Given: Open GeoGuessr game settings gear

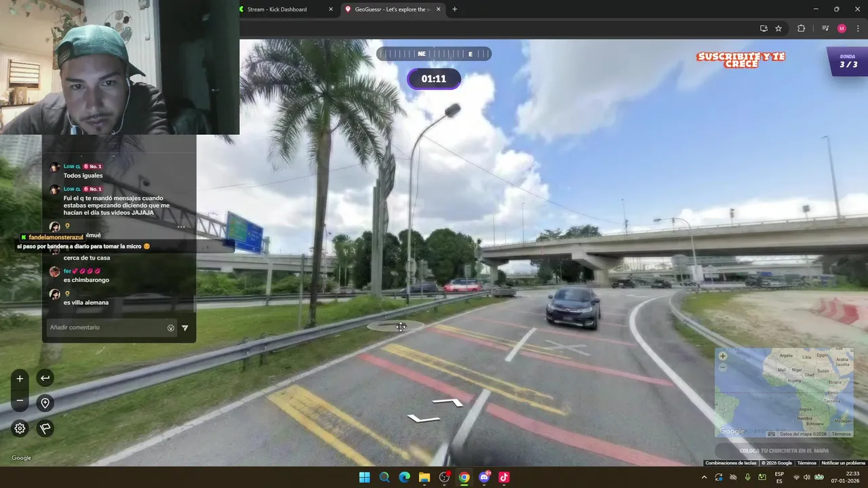Looking at the screenshot, I should point(20,428).
